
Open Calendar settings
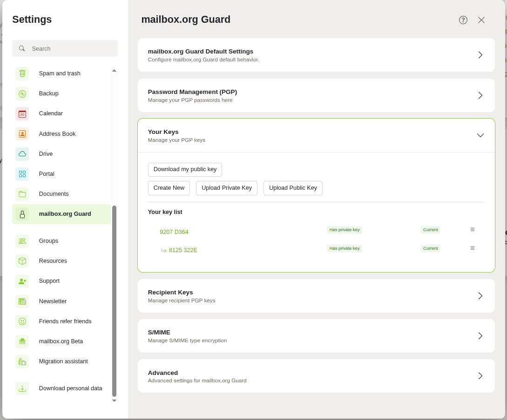point(61,114)
